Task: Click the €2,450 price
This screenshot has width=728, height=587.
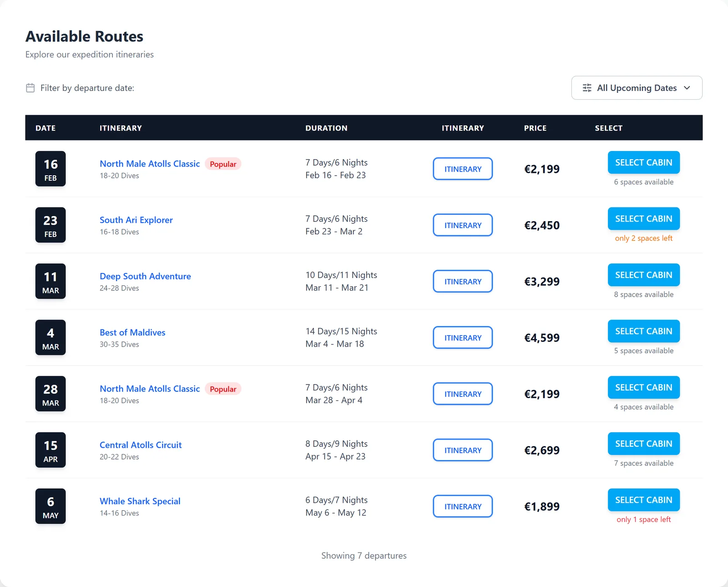Action: [x=542, y=225]
